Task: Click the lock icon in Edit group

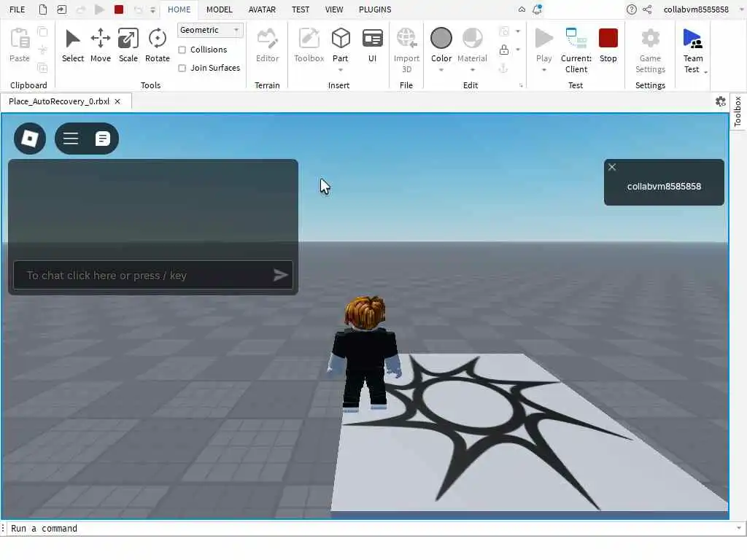Action: tap(503, 50)
